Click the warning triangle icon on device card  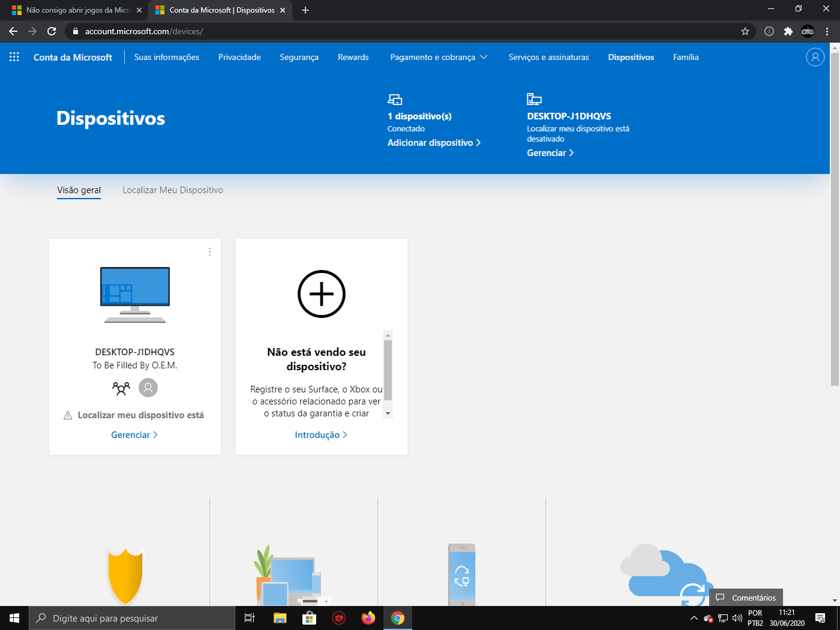coord(68,415)
